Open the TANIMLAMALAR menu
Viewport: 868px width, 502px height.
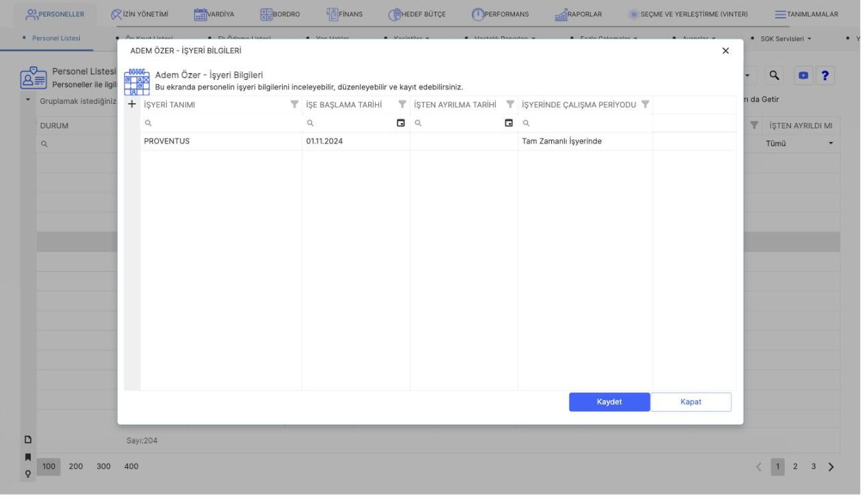click(x=806, y=14)
